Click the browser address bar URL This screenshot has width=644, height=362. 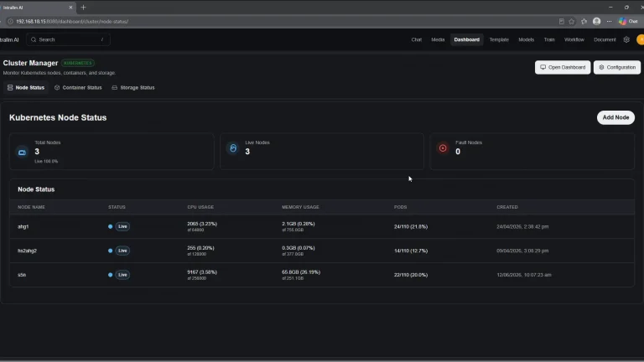coord(72,21)
